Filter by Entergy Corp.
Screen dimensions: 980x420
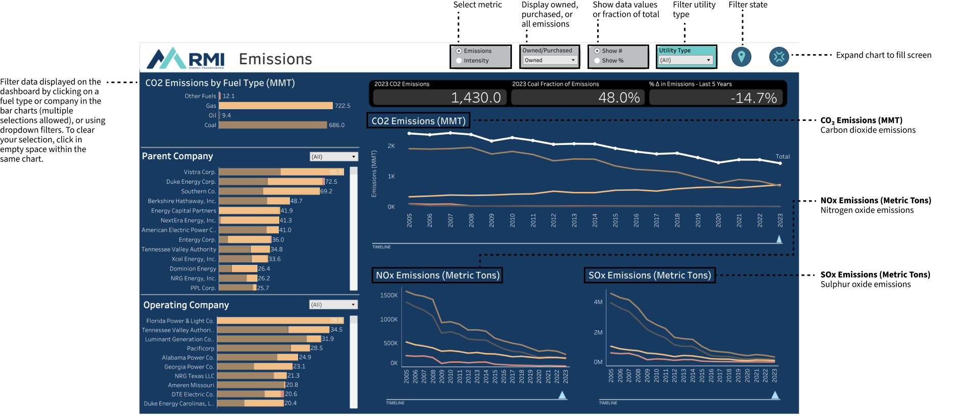coord(245,240)
